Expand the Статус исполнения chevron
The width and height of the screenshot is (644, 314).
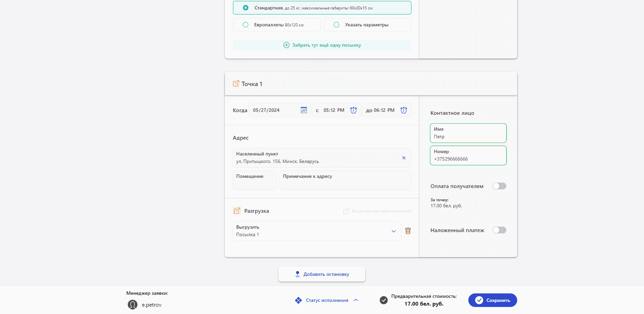[356, 300]
